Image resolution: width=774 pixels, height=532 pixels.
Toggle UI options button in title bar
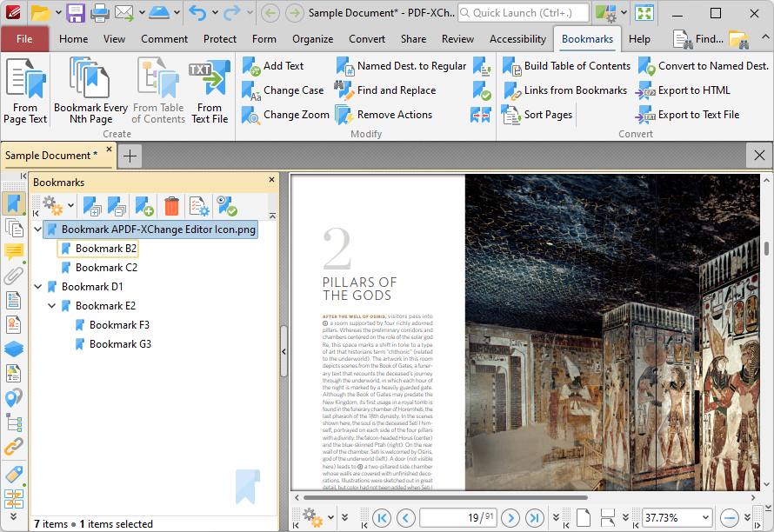pos(605,13)
